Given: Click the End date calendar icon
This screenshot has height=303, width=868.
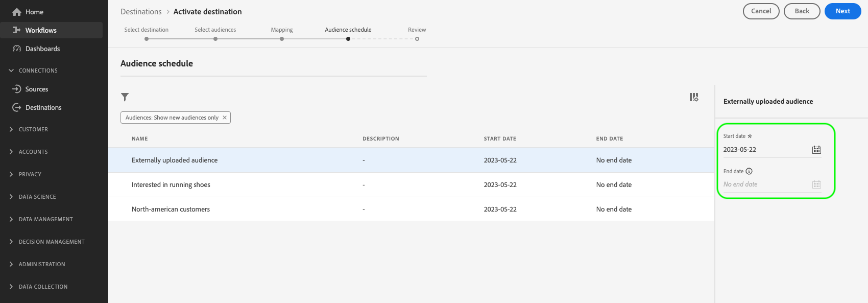Looking at the screenshot, I should click(816, 184).
